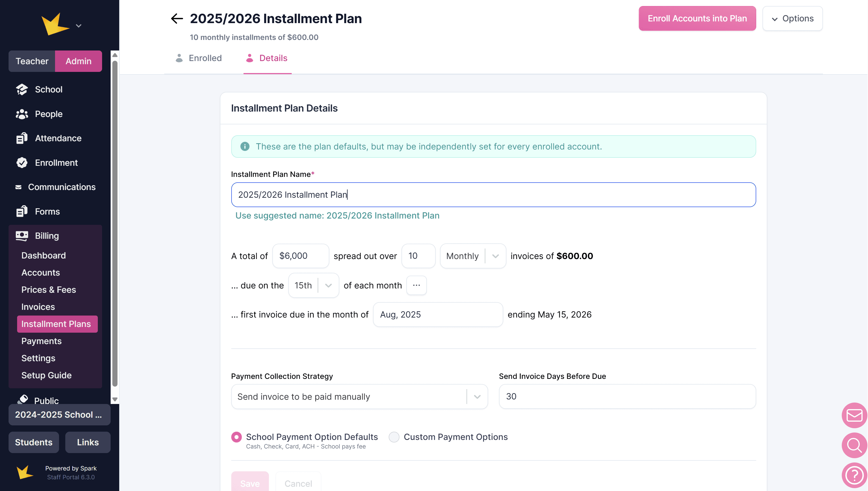Click the Billing money icon
The height and width of the screenshot is (491, 868).
coord(22,236)
